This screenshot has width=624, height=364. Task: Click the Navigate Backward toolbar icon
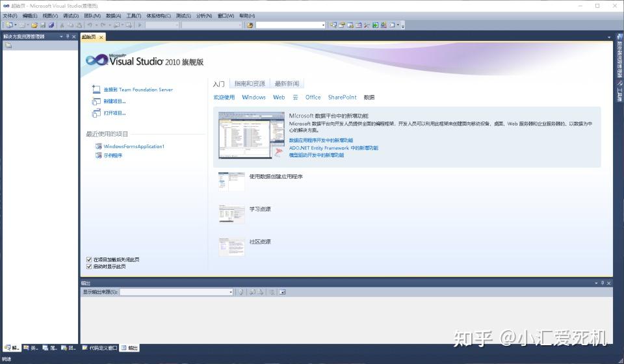pos(116,25)
